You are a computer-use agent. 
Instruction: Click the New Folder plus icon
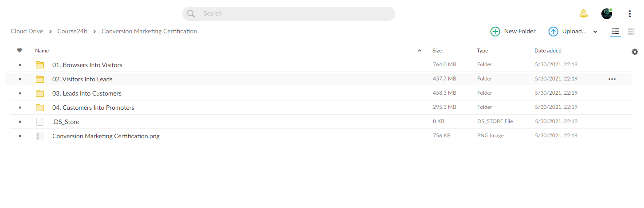(495, 32)
